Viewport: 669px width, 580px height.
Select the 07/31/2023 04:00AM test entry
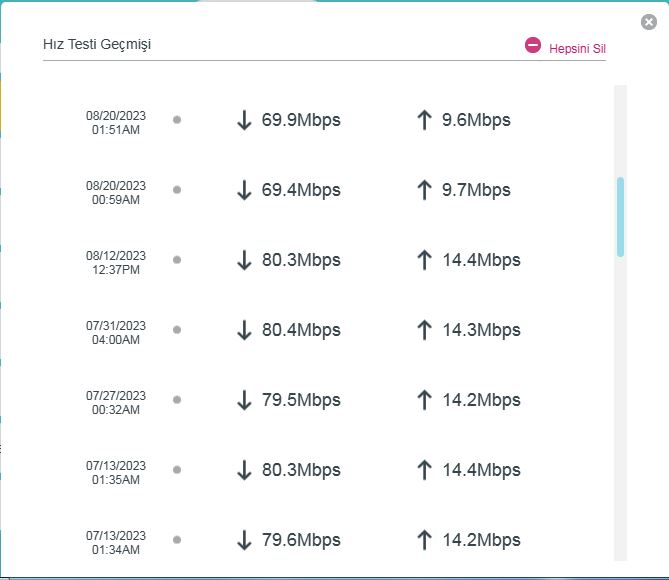coord(303,330)
